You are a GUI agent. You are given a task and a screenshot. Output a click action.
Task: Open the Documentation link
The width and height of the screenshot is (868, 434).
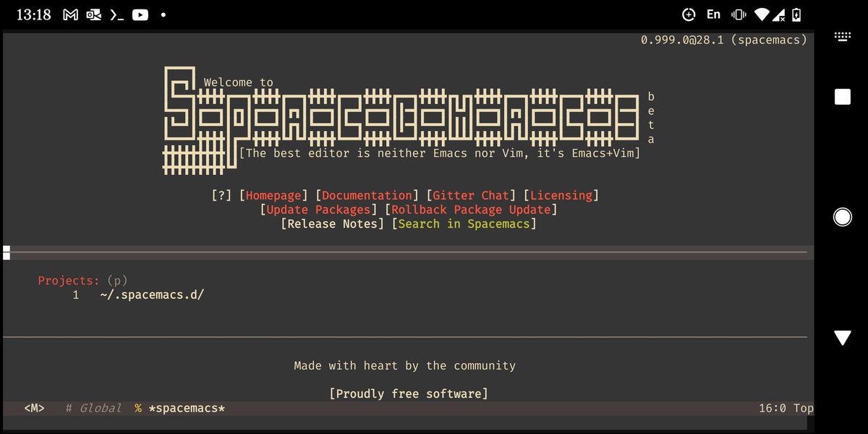pyautogui.click(x=367, y=195)
